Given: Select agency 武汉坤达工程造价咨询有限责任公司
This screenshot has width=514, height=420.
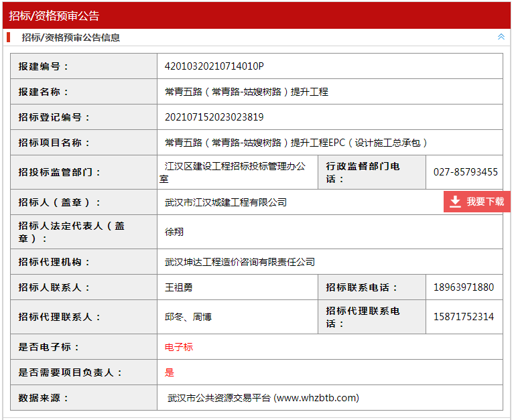Looking at the screenshot, I should 240,262.
